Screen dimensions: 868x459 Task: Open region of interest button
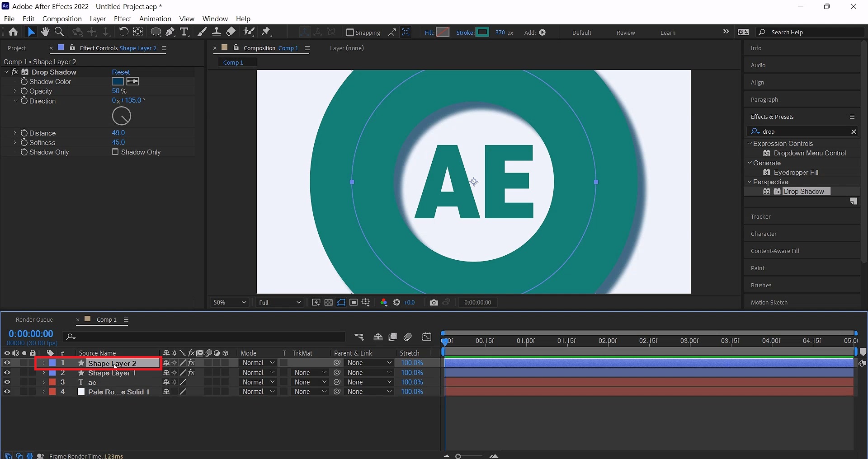point(354,302)
